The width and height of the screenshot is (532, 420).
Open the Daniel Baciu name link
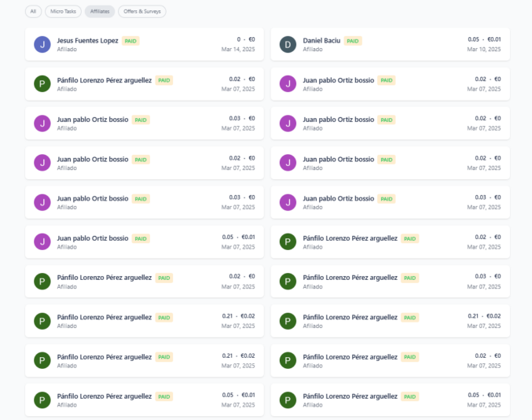coord(321,40)
